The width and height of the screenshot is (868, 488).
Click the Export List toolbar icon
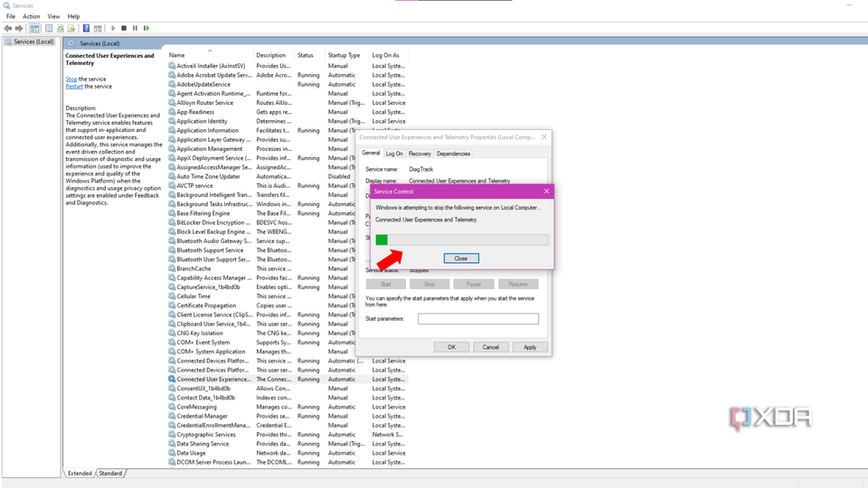[x=71, y=28]
